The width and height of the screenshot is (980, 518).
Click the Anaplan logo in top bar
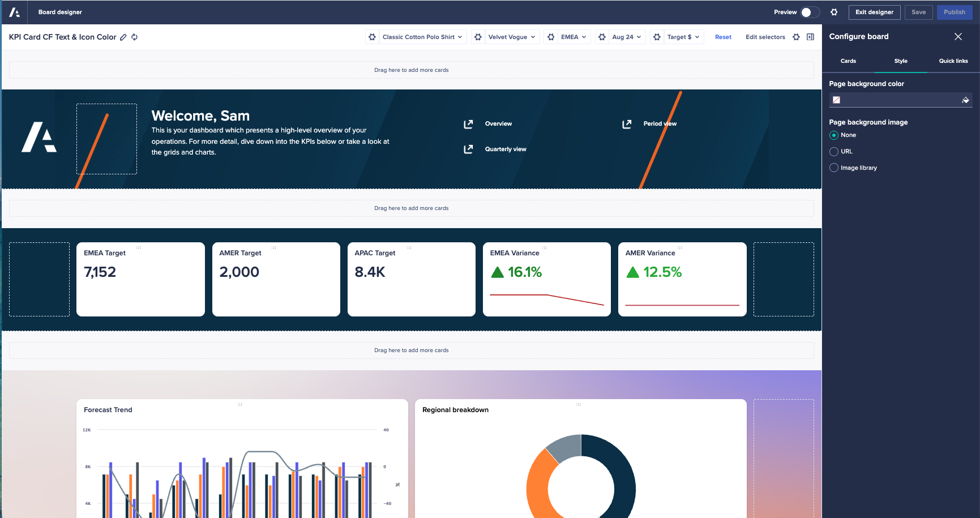(14, 12)
